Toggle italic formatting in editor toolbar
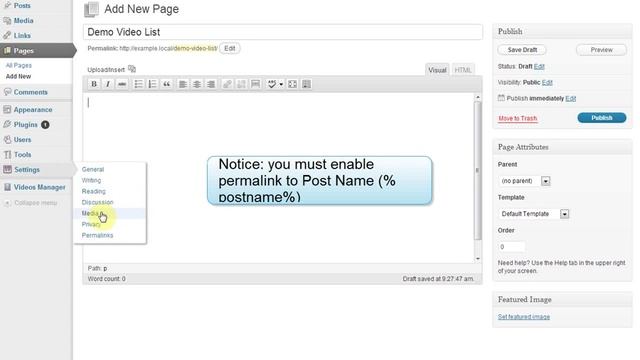Viewport: 640px width, 360px height. [x=108, y=84]
